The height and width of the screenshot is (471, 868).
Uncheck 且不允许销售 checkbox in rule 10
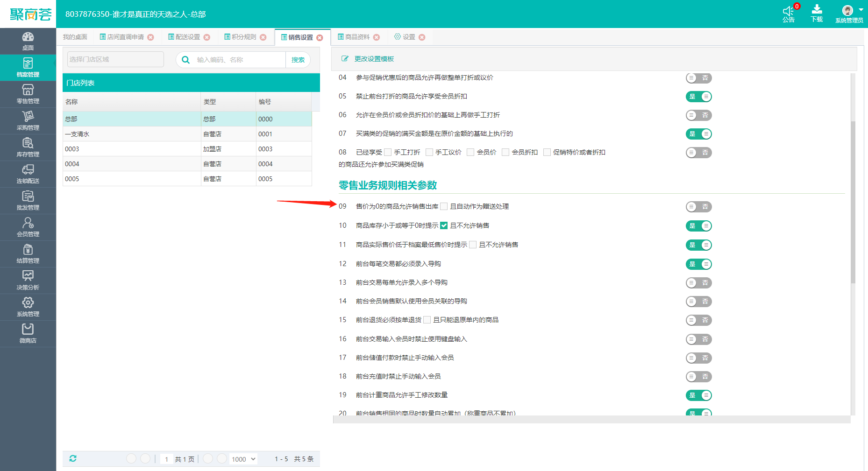point(444,225)
